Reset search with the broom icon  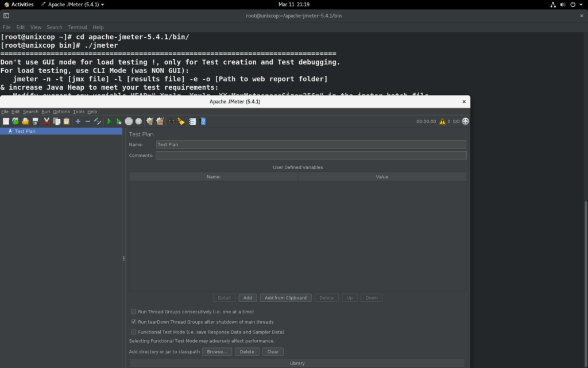[181, 121]
